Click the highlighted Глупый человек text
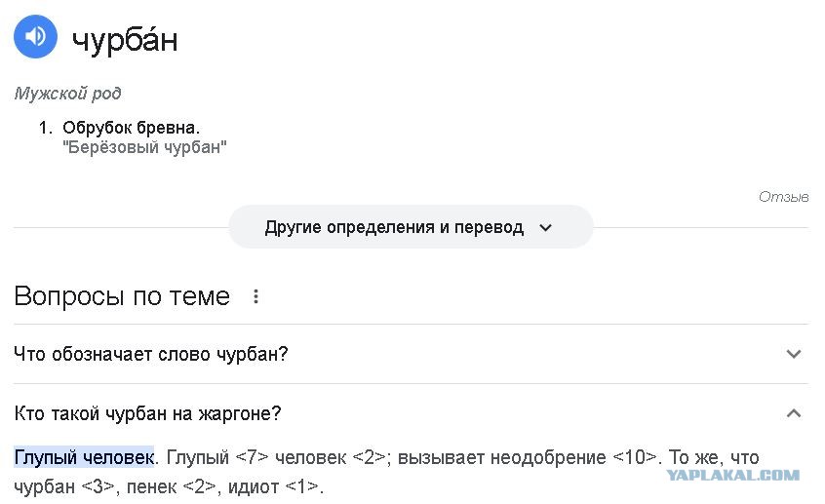 click(x=84, y=457)
